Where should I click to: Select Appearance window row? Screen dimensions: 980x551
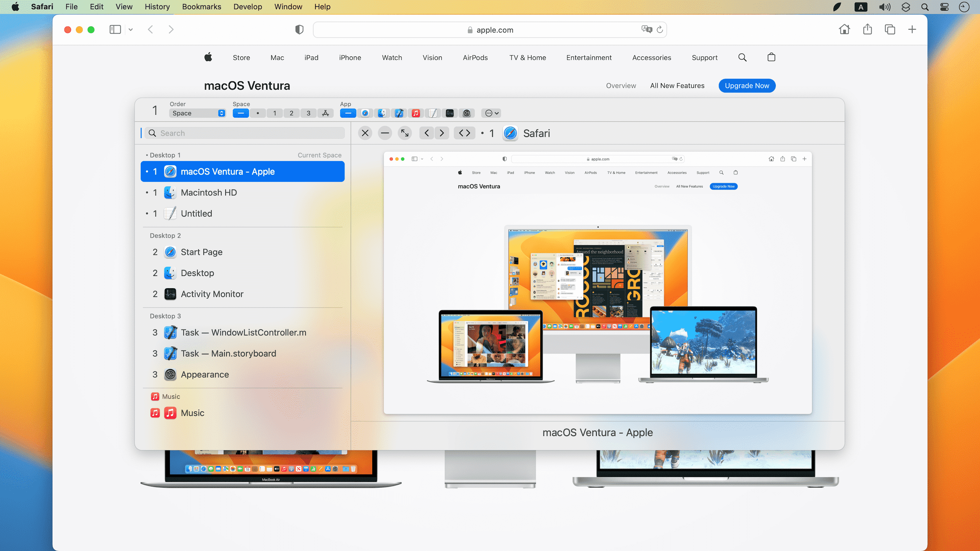pyautogui.click(x=243, y=374)
